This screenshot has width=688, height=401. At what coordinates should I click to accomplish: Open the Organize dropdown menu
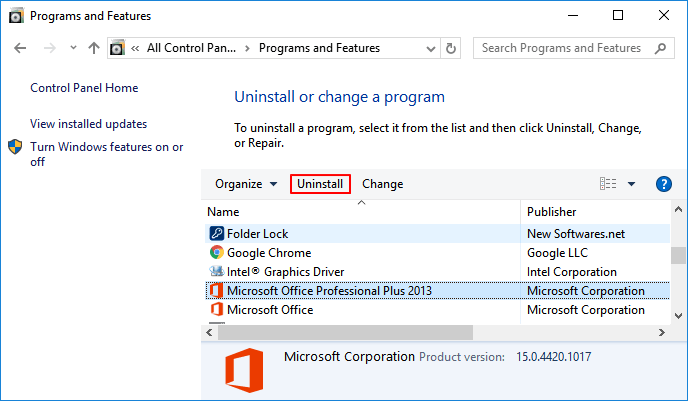pyautogui.click(x=246, y=184)
